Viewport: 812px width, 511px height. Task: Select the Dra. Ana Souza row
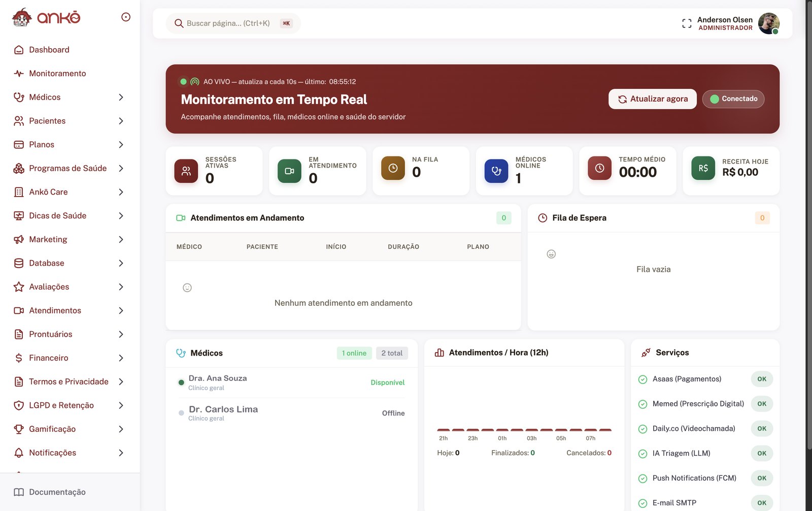292,382
